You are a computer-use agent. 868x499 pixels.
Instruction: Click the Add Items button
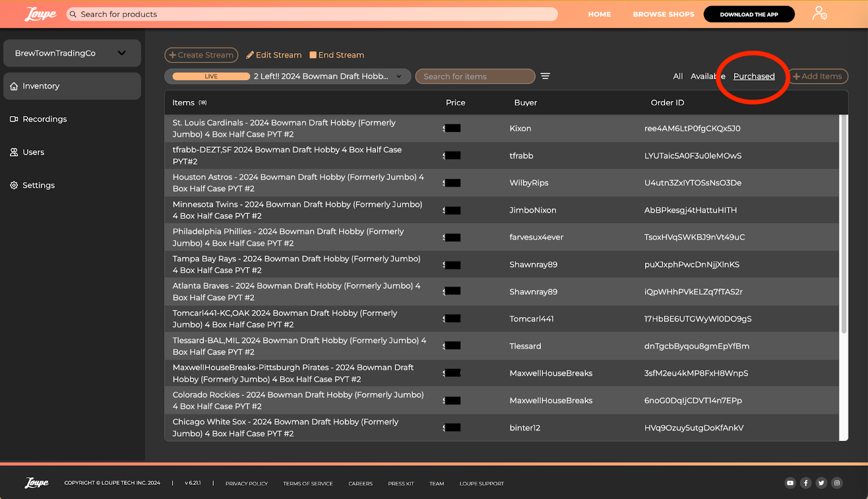pyautogui.click(x=818, y=77)
